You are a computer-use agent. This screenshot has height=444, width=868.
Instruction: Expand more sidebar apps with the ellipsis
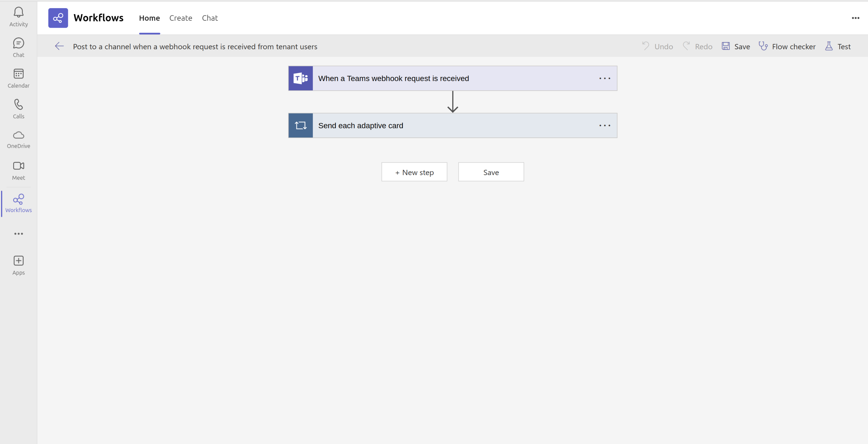(19, 234)
